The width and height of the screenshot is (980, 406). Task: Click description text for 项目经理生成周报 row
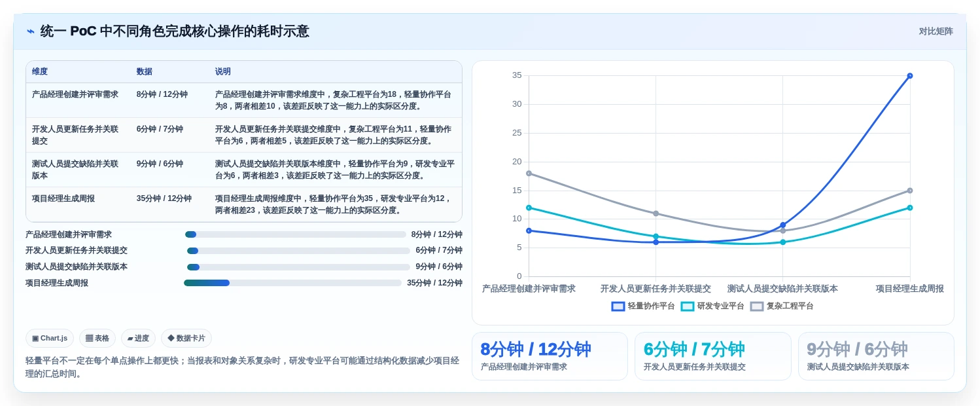coord(334,204)
